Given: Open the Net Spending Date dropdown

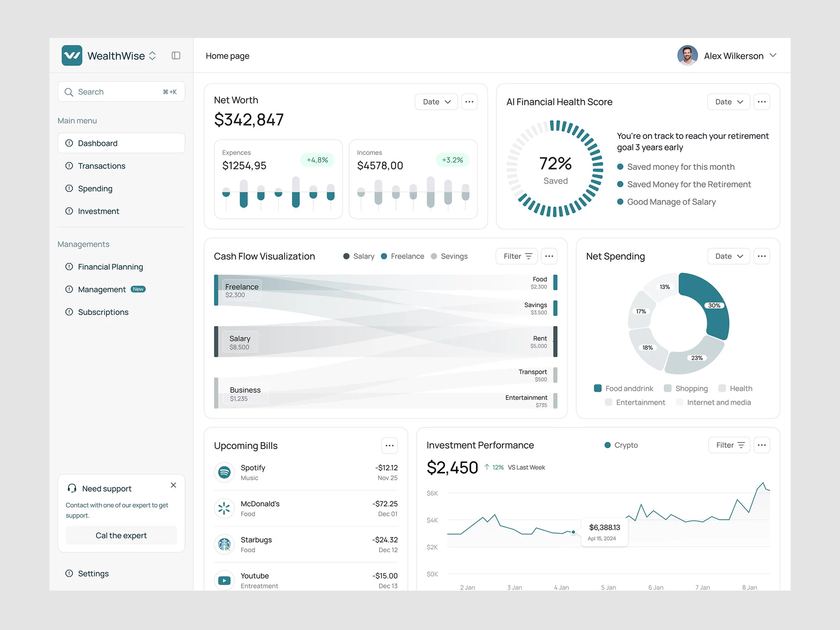Looking at the screenshot, I should point(729,256).
